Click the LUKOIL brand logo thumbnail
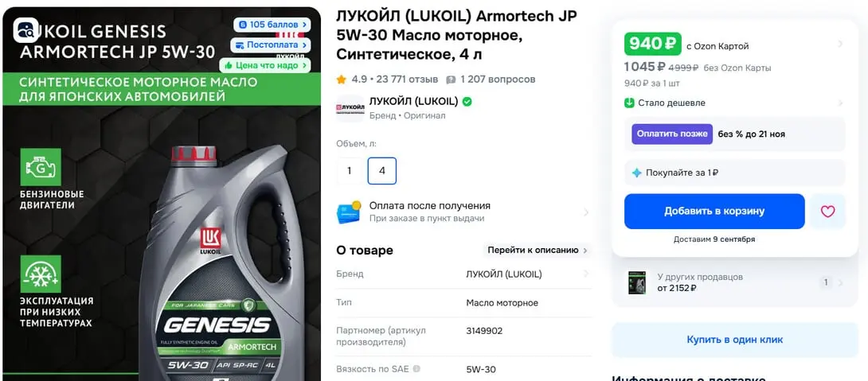Image resolution: width=868 pixels, height=381 pixels. coord(350,108)
